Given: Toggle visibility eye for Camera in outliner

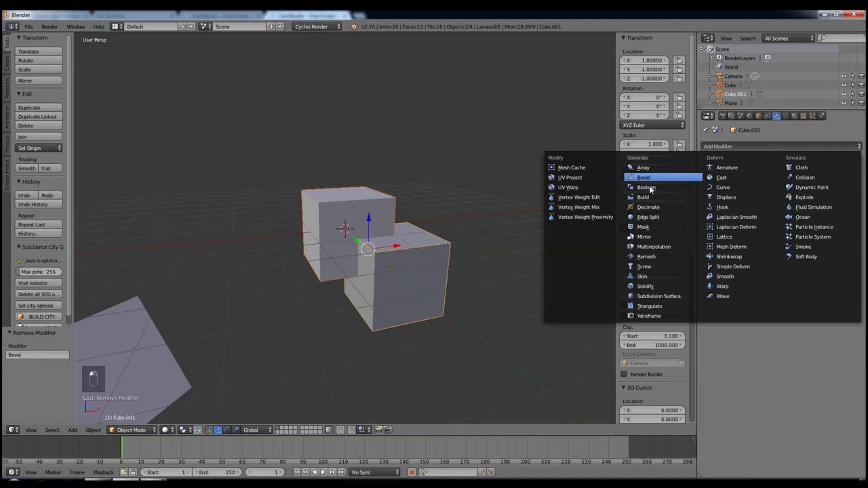Looking at the screenshot, I should pos(844,76).
